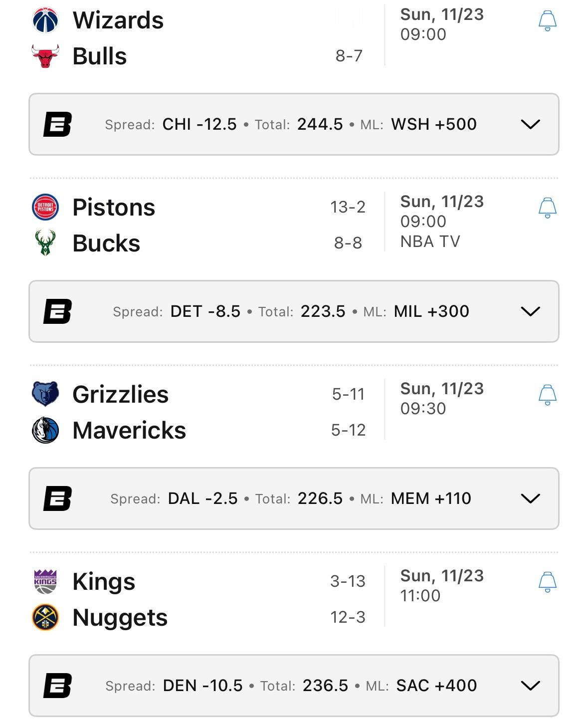Open the Pistons team name link
The height and width of the screenshot is (725, 588).
coord(114,208)
